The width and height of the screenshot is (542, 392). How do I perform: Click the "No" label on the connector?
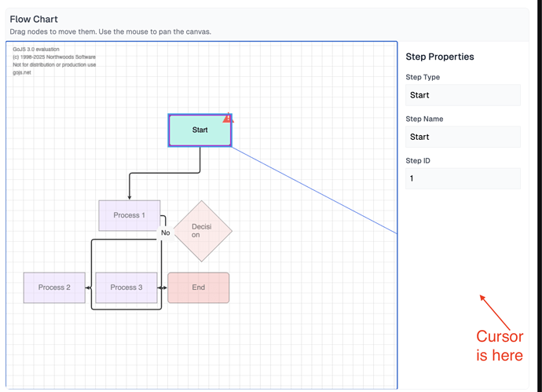tap(165, 233)
